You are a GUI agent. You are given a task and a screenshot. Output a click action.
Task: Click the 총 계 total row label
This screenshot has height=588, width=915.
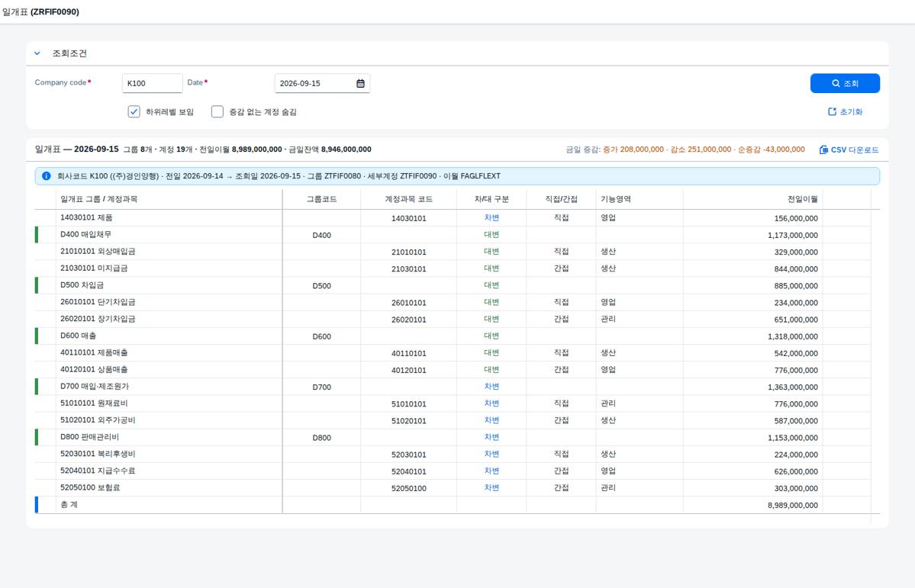click(x=69, y=505)
